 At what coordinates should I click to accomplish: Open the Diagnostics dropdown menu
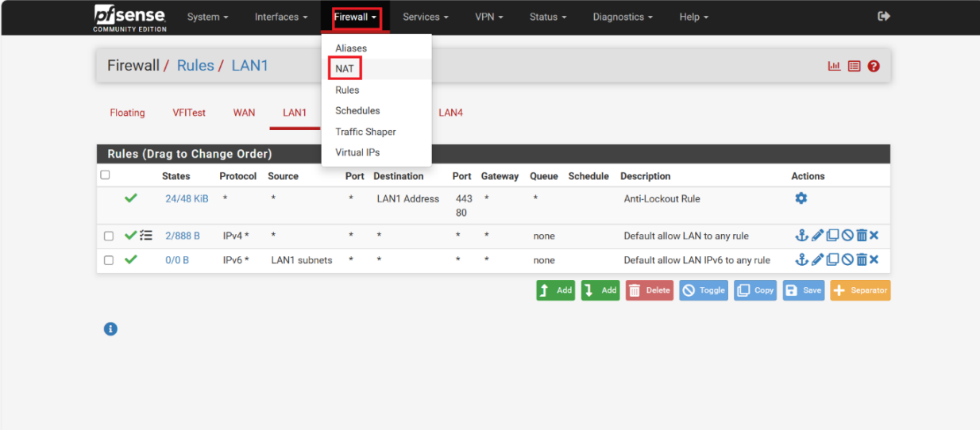click(623, 17)
